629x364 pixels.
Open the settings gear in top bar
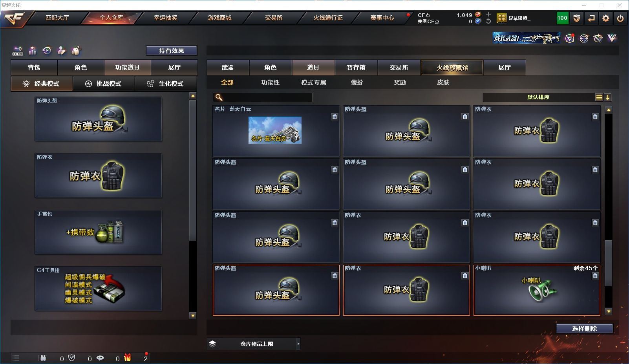coord(606,18)
